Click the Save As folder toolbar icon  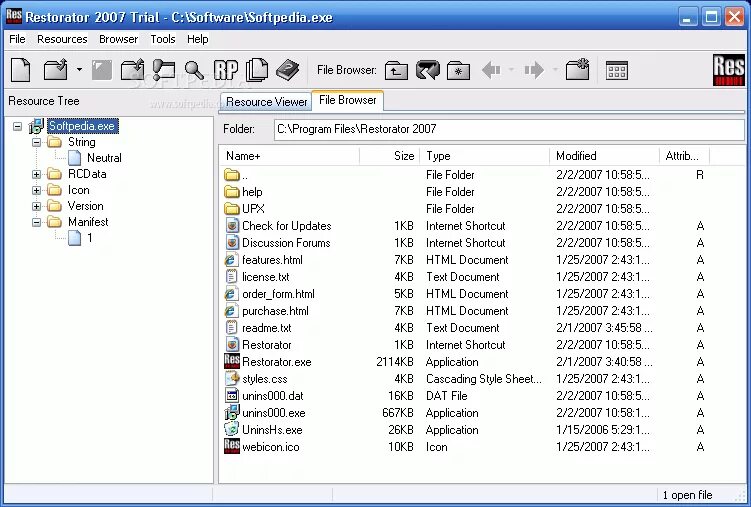[x=132, y=70]
